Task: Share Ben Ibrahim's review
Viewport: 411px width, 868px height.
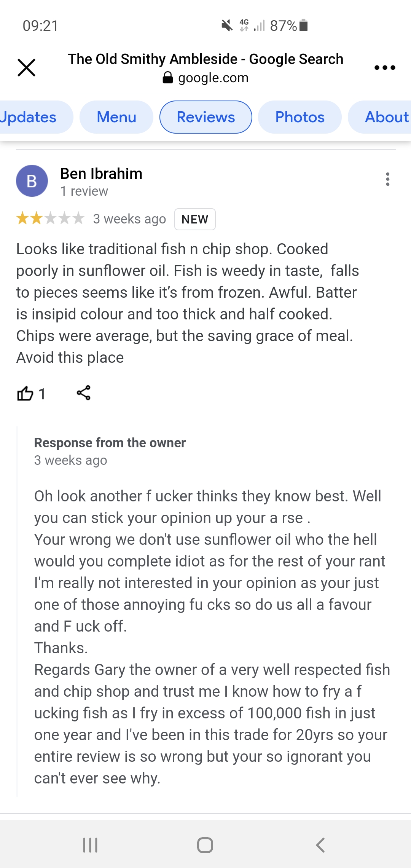Action: [84, 393]
